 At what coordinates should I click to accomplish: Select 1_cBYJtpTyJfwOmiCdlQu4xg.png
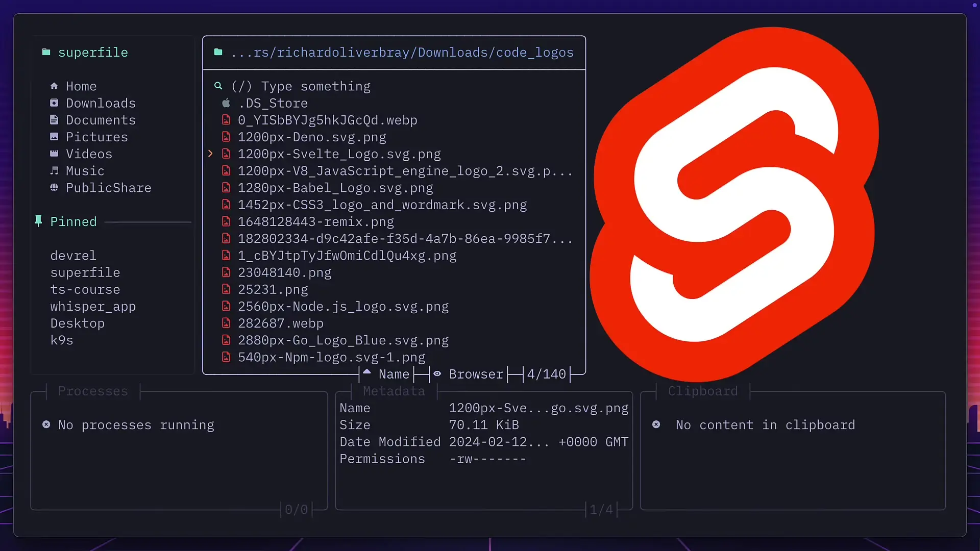click(x=347, y=255)
